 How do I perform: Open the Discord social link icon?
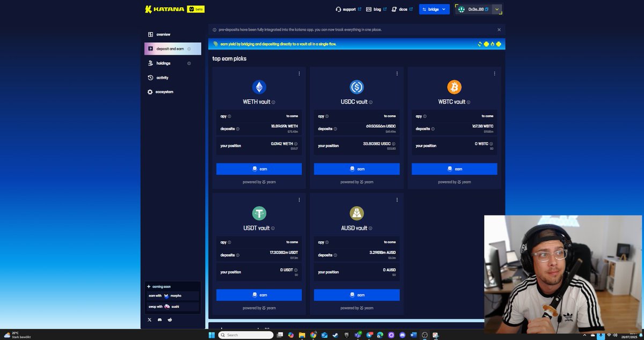pyautogui.click(x=159, y=320)
